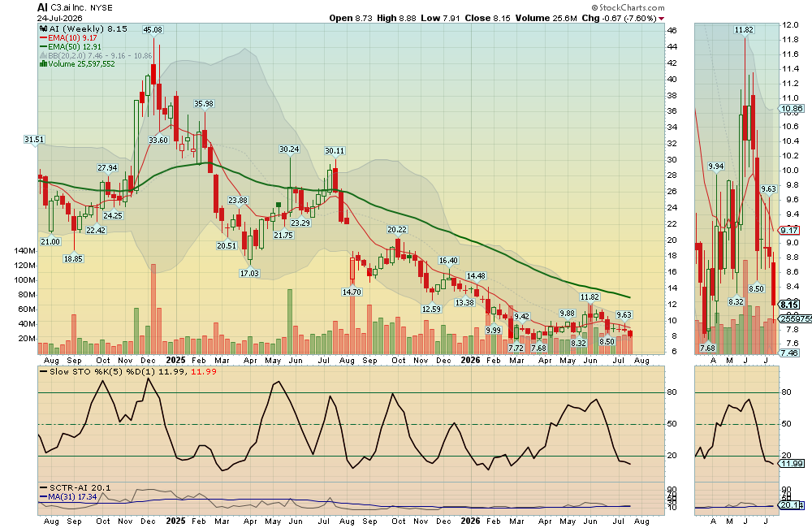Click the 16.40 price label
This screenshot has height=528, width=812.
448,261
